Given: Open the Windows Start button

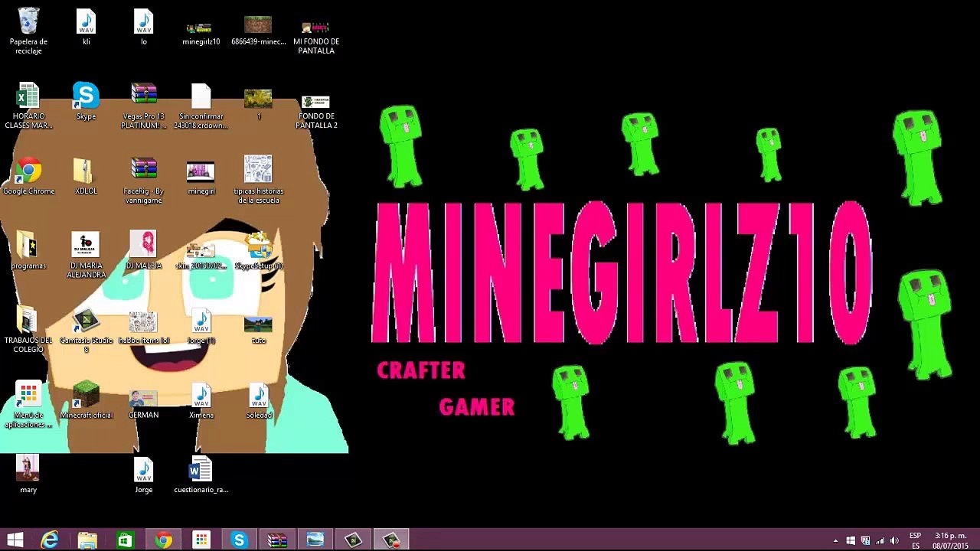Looking at the screenshot, I should pyautogui.click(x=15, y=540).
